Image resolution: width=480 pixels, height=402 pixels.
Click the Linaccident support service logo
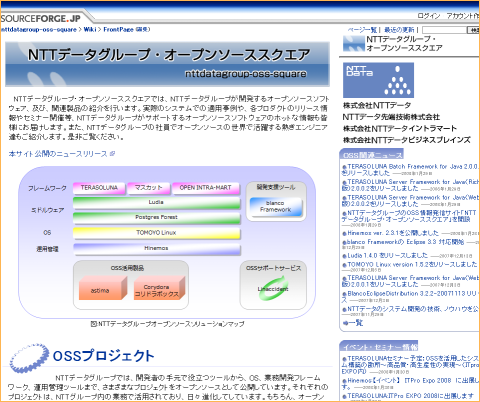[273, 289]
